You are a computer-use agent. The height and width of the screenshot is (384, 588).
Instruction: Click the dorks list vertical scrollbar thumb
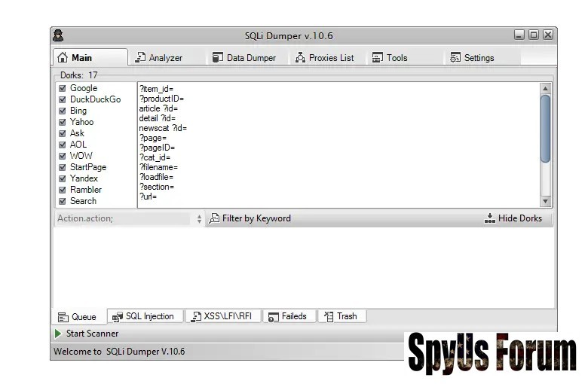pos(546,128)
